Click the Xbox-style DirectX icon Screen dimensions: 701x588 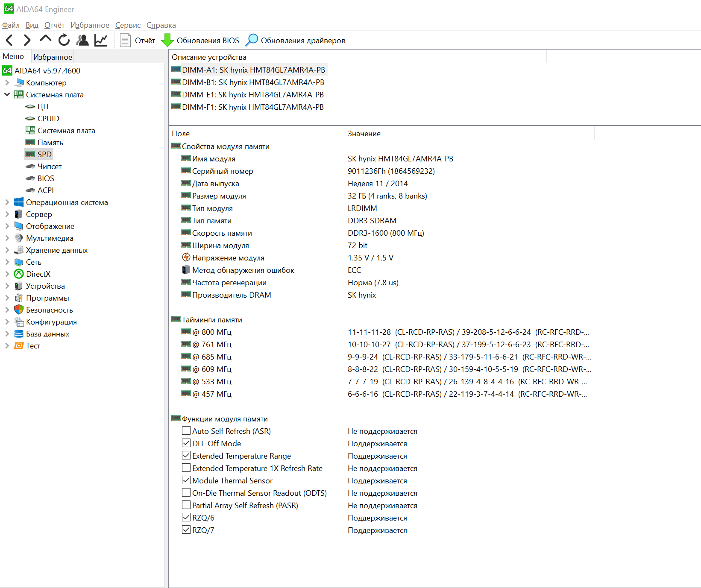tap(19, 274)
